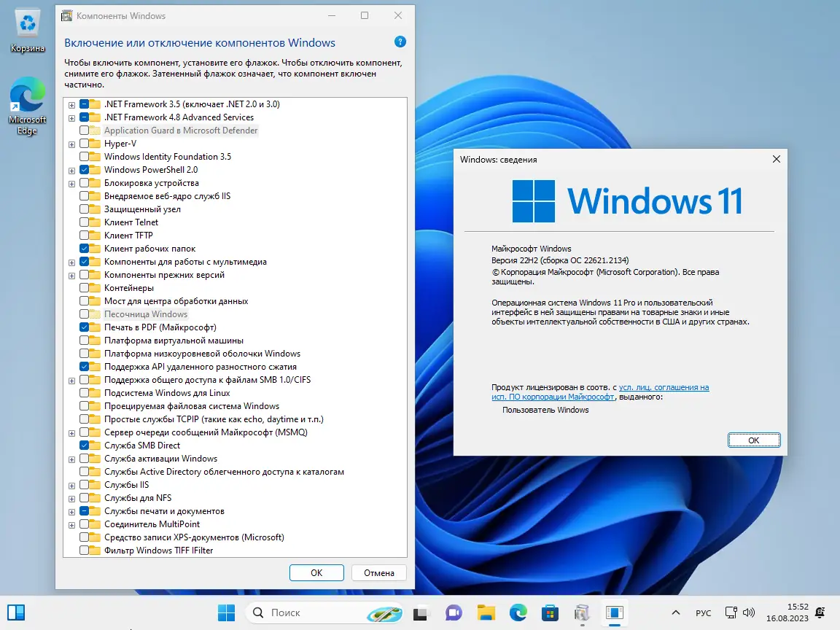Open File Explorer from the taskbar
Image resolution: width=840 pixels, height=630 pixels.
tap(486, 612)
